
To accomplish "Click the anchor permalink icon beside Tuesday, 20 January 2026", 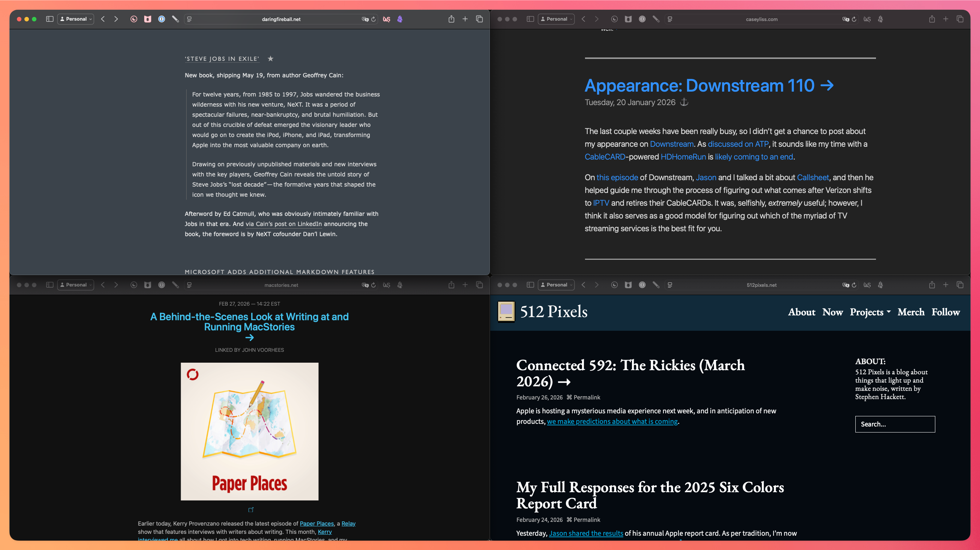I will point(684,102).
